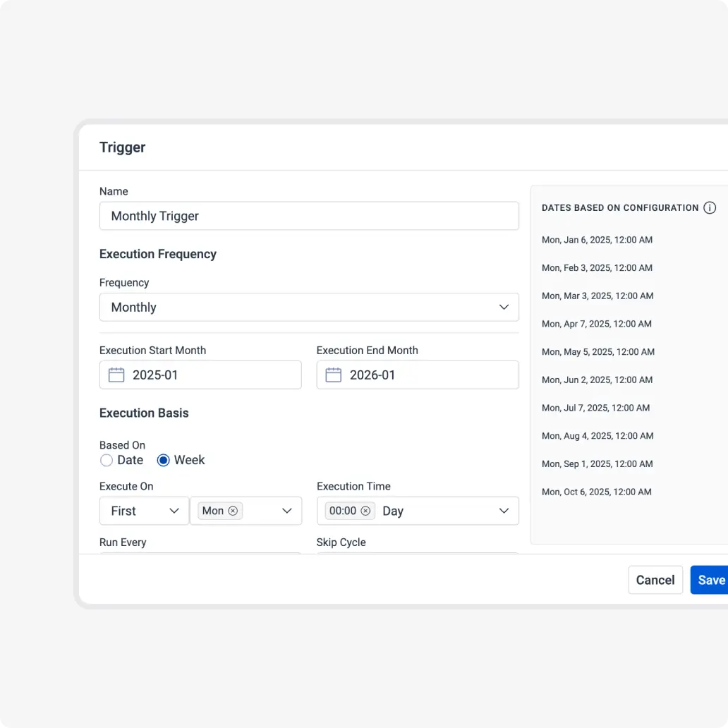Image resolution: width=728 pixels, height=728 pixels.
Task: Click the info icon beside Dates Based On Configuration
Action: (710, 208)
